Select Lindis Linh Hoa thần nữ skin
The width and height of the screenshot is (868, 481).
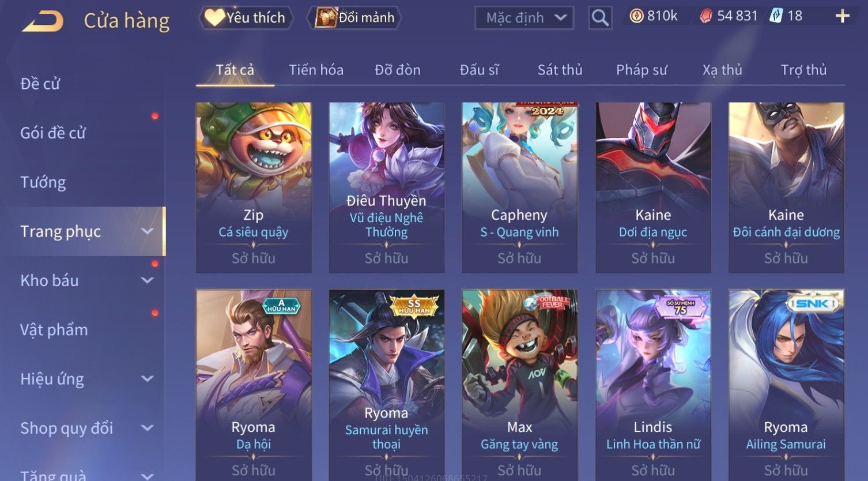coord(653,385)
